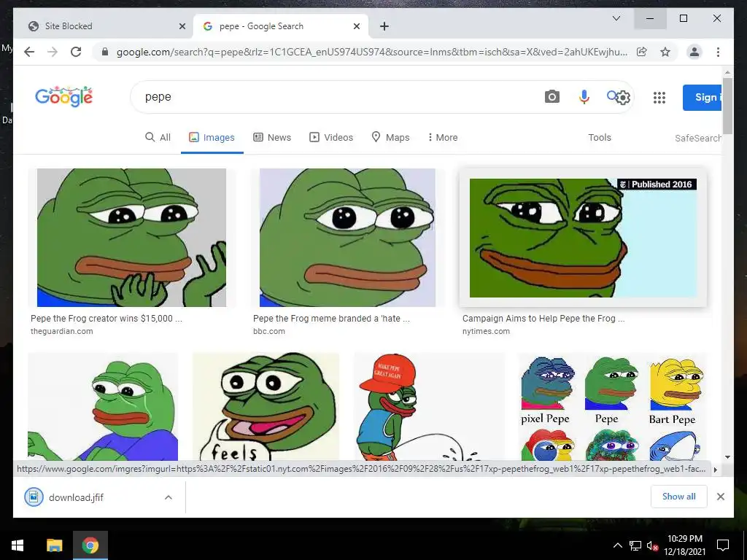Click the Sign in button
The height and width of the screenshot is (560, 747).
click(x=703, y=97)
